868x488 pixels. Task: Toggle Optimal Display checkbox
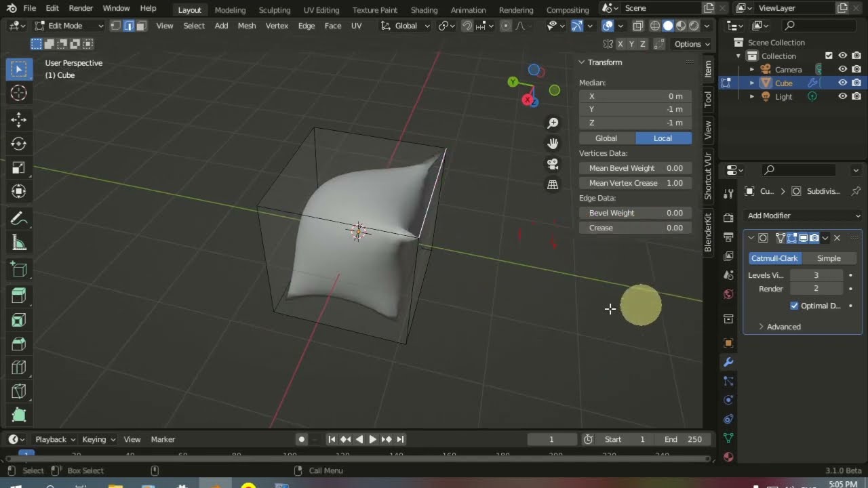[x=795, y=306]
